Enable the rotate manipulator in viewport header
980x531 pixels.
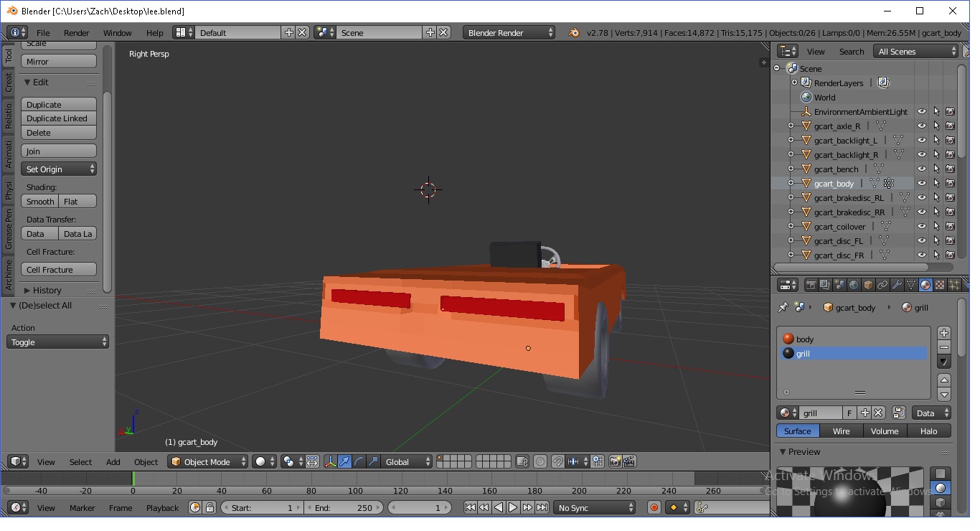(x=359, y=461)
